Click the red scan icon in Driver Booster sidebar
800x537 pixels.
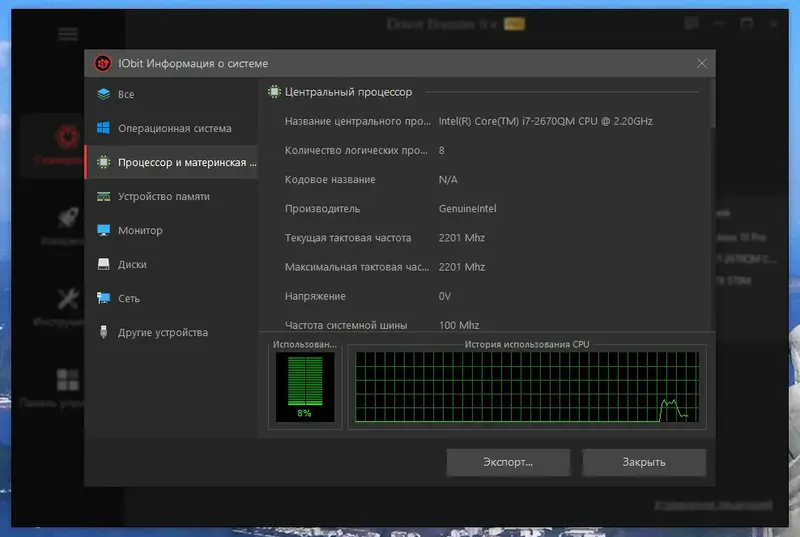pos(67,136)
